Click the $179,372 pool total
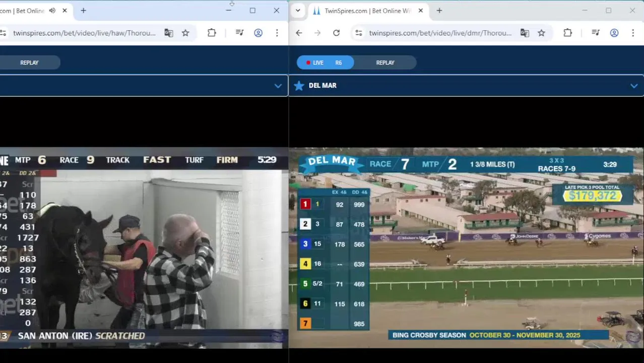The image size is (644, 363). [x=593, y=196]
